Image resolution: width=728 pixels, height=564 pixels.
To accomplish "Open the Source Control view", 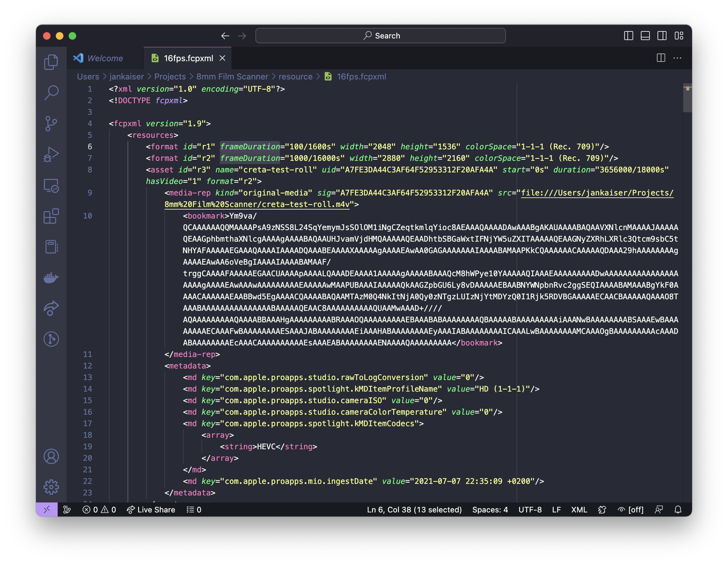I will pyautogui.click(x=51, y=124).
